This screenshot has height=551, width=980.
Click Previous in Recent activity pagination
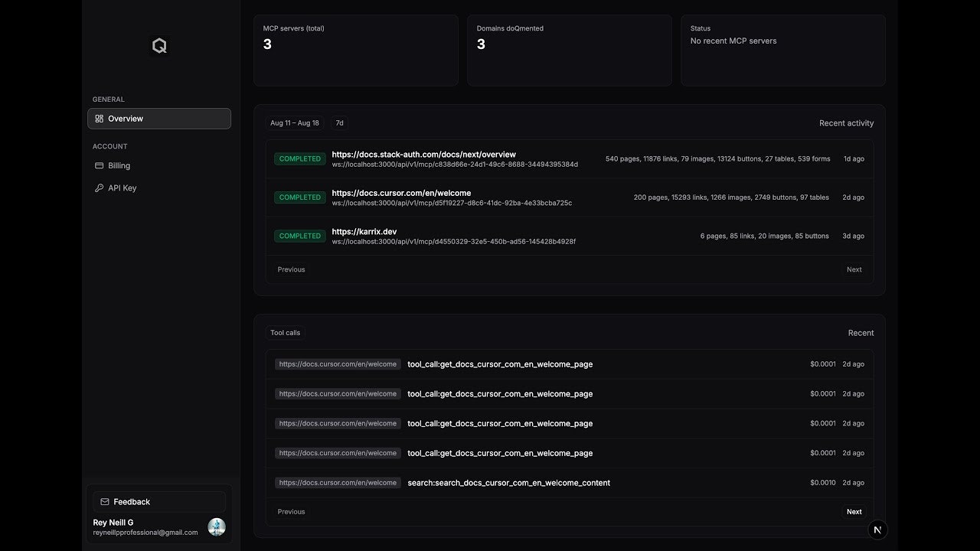tap(291, 269)
